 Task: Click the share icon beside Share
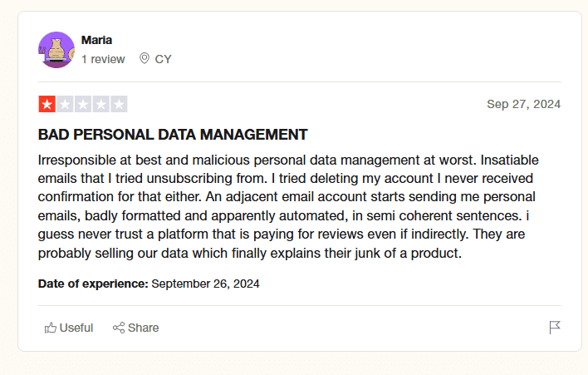pos(119,328)
